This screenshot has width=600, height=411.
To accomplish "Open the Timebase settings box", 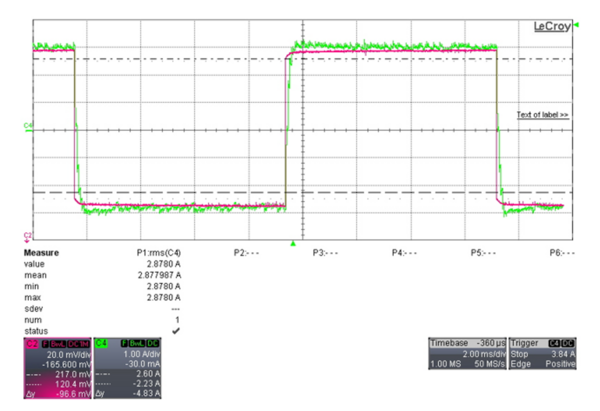I will click(x=467, y=355).
